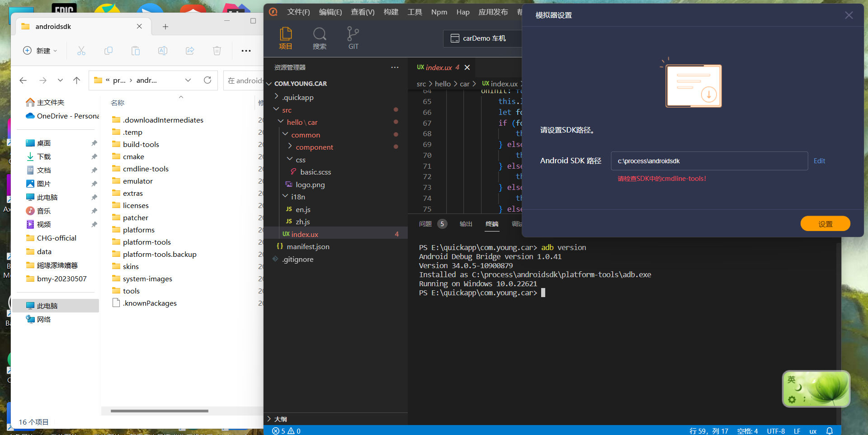Switch to the 终端 terminal tab
This screenshot has width=868, height=435.
[x=492, y=224]
